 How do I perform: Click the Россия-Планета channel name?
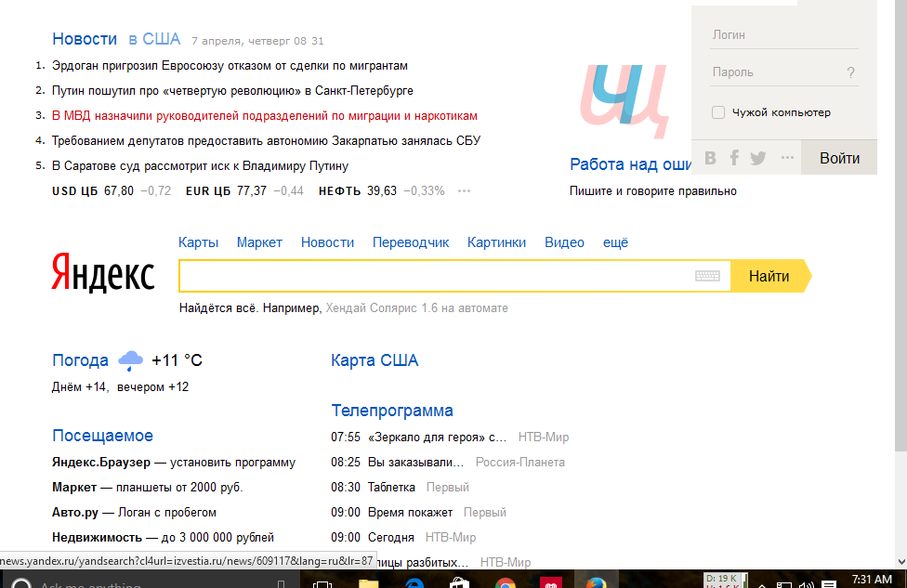520,462
